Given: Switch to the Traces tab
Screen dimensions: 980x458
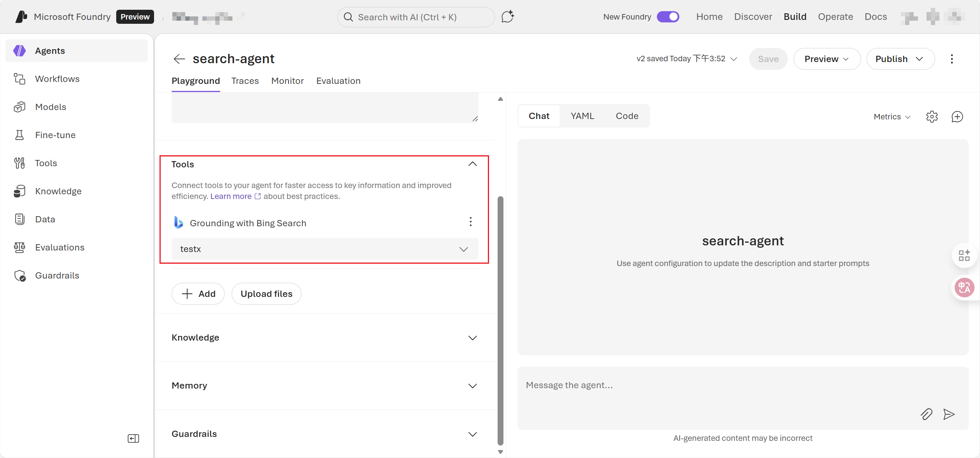Looking at the screenshot, I should coord(245,81).
